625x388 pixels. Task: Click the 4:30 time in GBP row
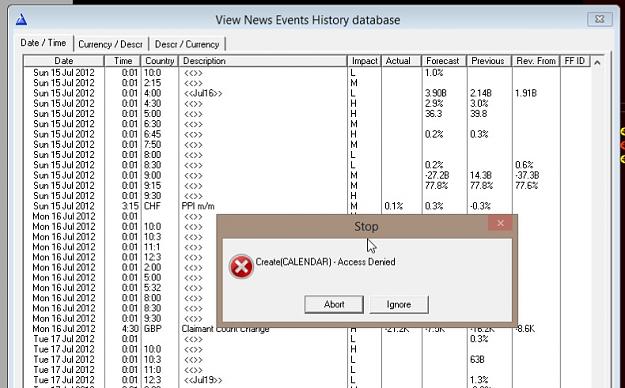click(130, 329)
